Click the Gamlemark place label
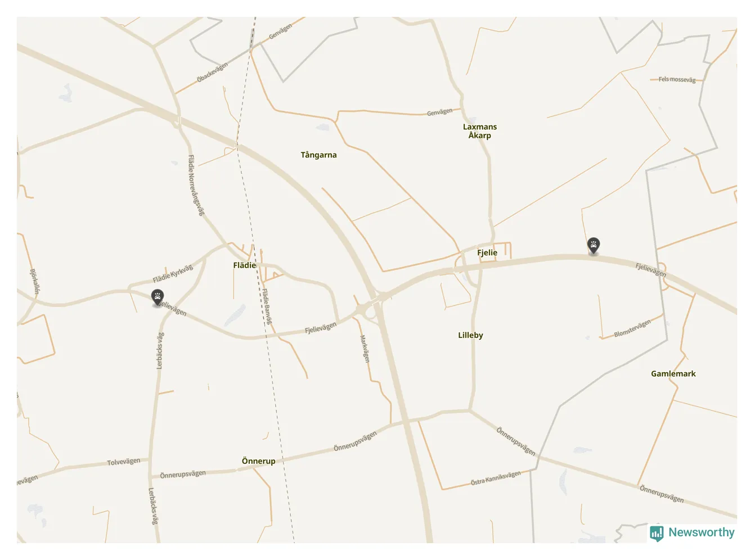Image resolution: width=754 pixels, height=560 pixels. coord(673,374)
